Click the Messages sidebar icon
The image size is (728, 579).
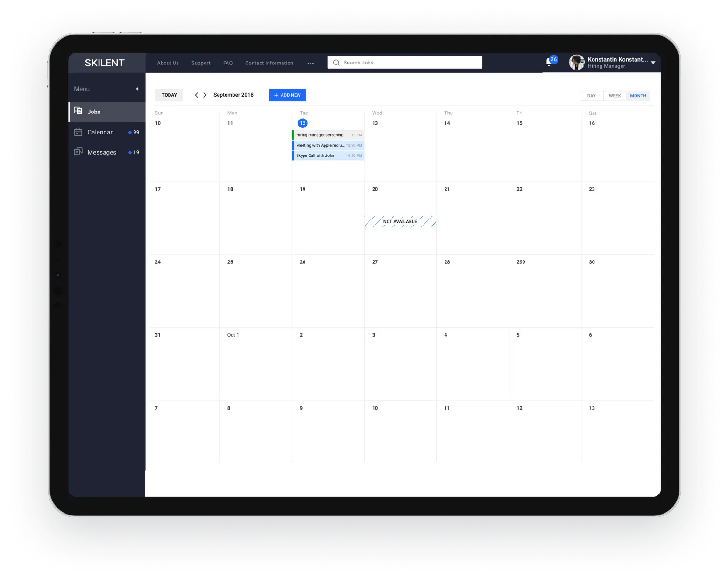[x=78, y=152]
